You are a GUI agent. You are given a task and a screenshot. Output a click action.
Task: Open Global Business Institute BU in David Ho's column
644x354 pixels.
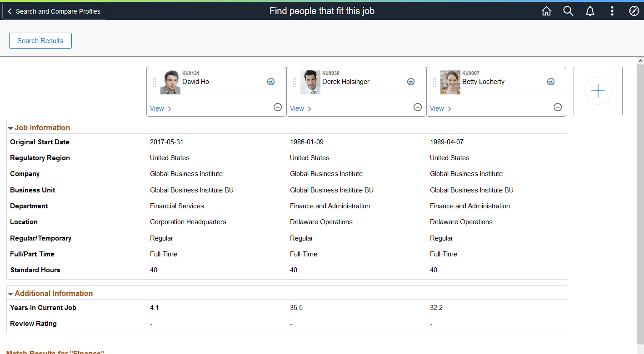[x=191, y=190]
